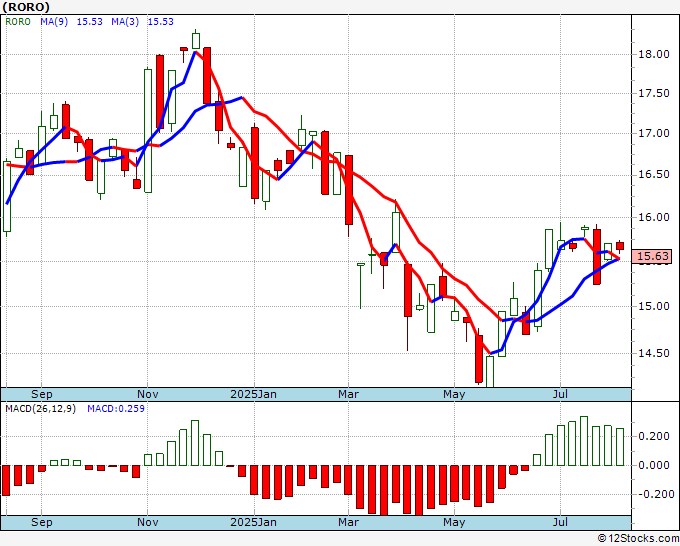Click the last green MACD histogram bar
The height and width of the screenshot is (546, 680).
[x=620, y=447]
